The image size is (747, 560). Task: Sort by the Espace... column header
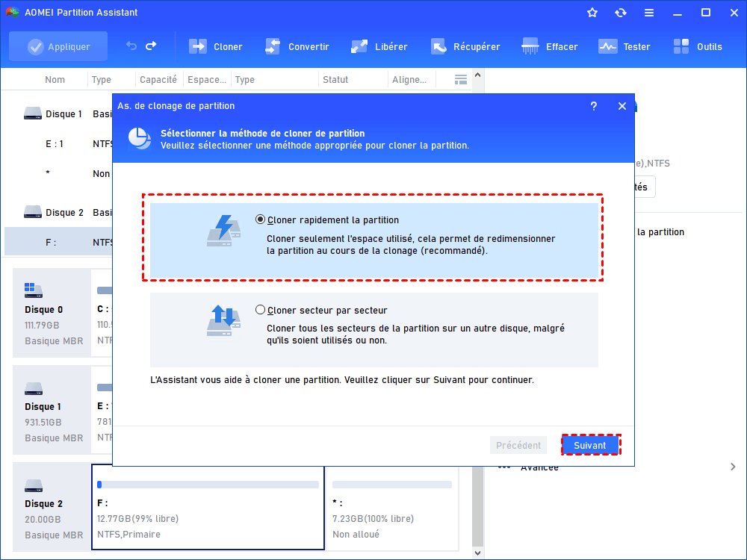click(207, 80)
